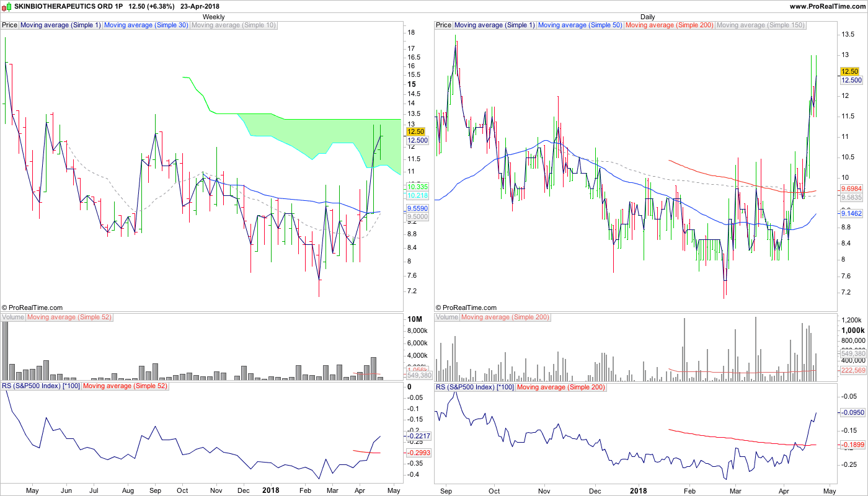868x496 pixels.
Task: Click the 12.50 (+6.38%) price change text
Action: pyautogui.click(x=151, y=6)
